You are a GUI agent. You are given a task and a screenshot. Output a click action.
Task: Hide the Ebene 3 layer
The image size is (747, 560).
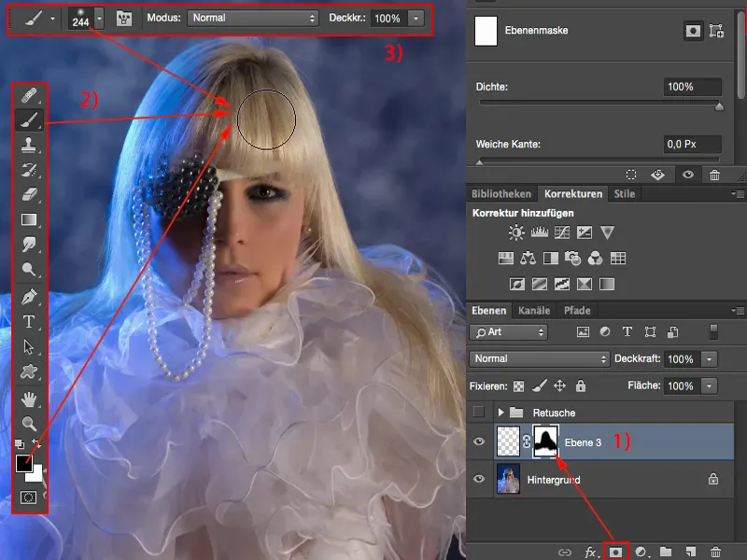[x=479, y=441]
